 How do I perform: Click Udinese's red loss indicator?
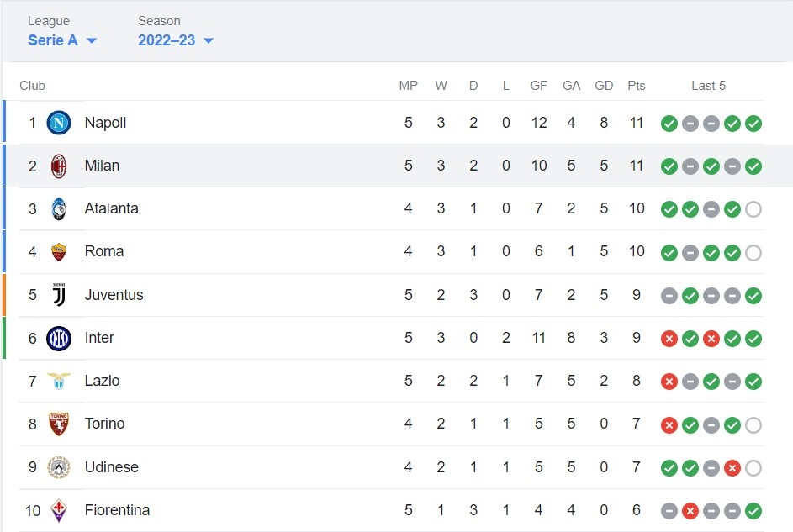pos(732,468)
